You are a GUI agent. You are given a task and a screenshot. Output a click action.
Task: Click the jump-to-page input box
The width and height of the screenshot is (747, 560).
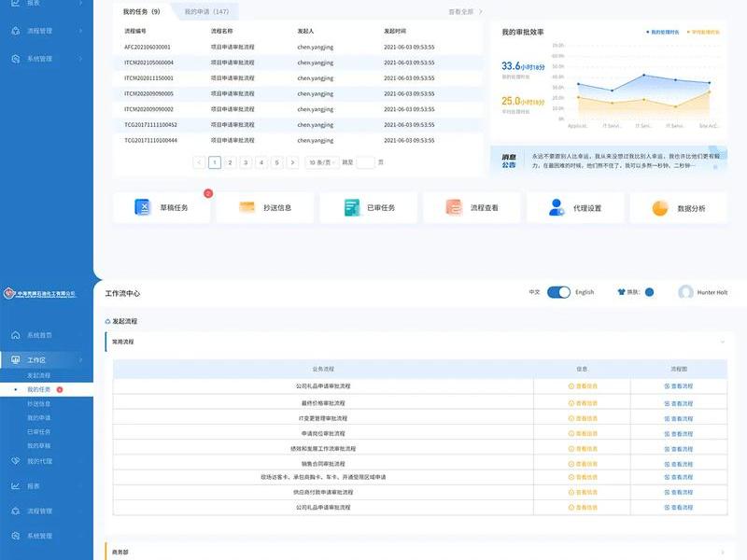(365, 162)
